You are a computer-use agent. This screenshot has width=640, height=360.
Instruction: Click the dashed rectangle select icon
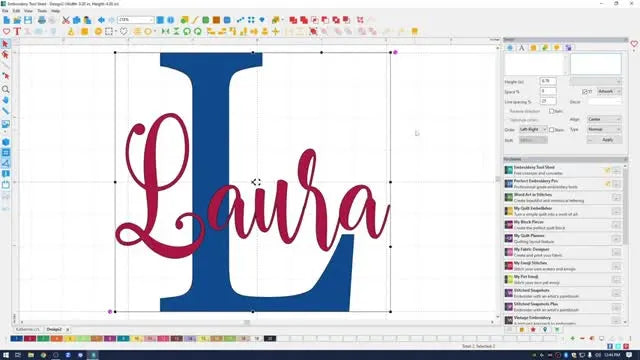(x=109, y=31)
